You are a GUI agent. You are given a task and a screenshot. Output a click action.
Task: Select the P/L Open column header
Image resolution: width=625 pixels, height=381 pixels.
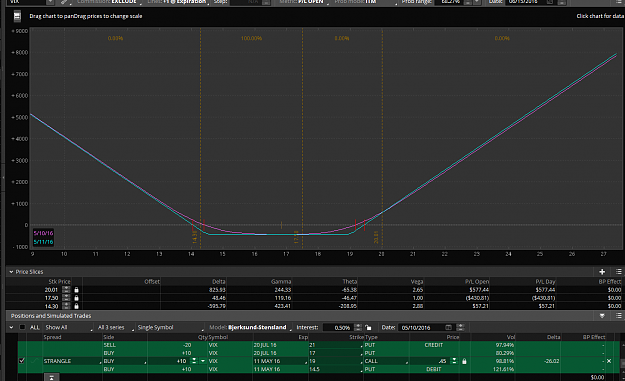(477, 281)
